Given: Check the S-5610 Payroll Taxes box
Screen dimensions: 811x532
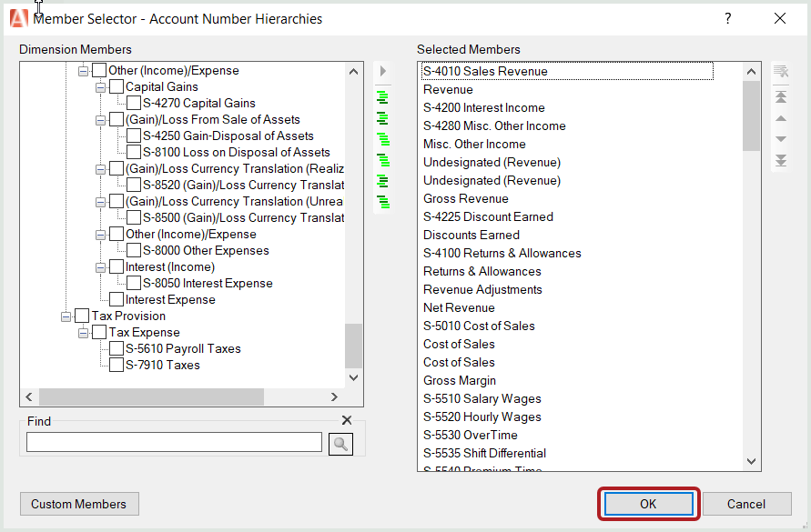Looking at the screenshot, I should click(117, 348).
